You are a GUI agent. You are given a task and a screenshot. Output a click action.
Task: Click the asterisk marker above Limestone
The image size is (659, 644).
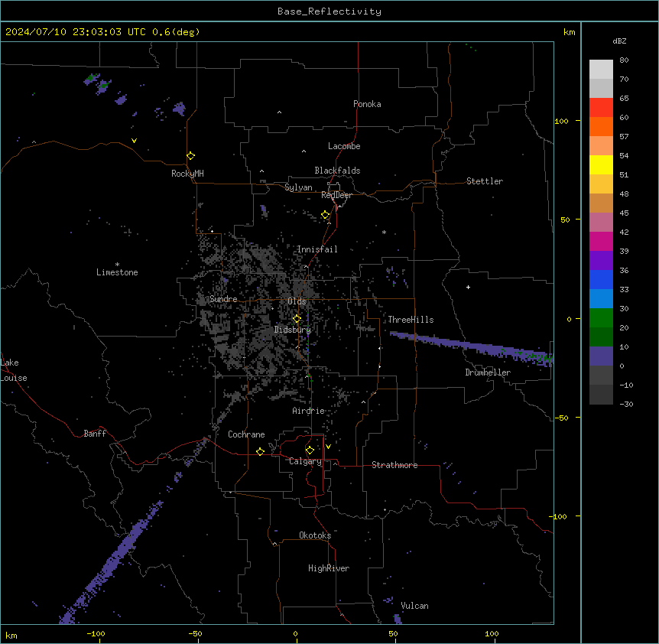pos(117,265)
